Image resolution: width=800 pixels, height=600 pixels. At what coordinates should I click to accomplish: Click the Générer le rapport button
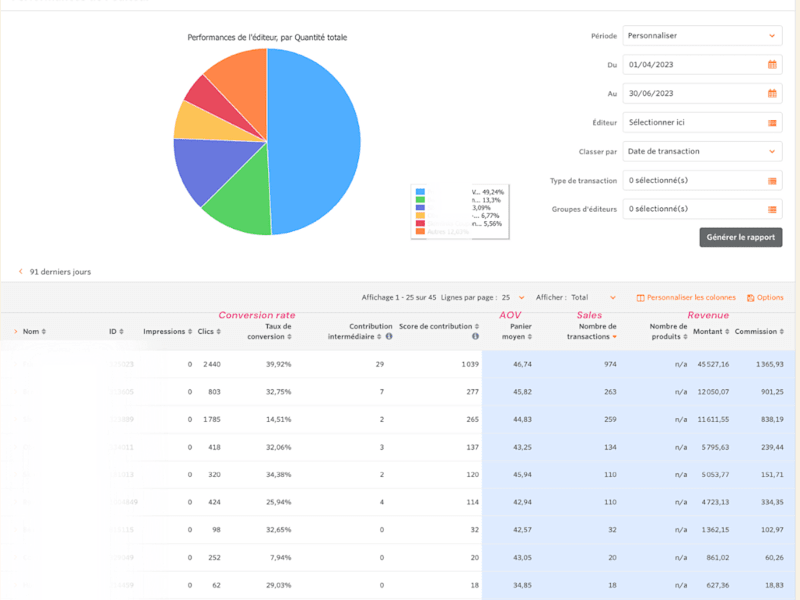point(740,237)
